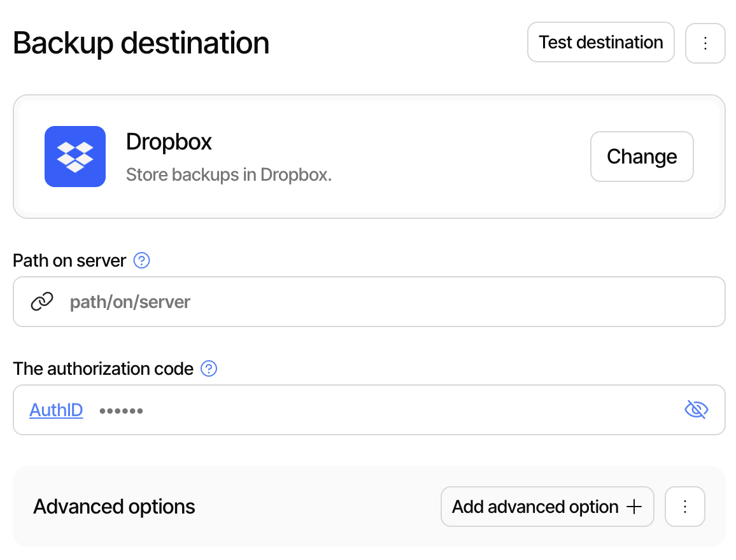
Task: Click the chain-link icon in the path field
Action: click(x=41, y=301)
